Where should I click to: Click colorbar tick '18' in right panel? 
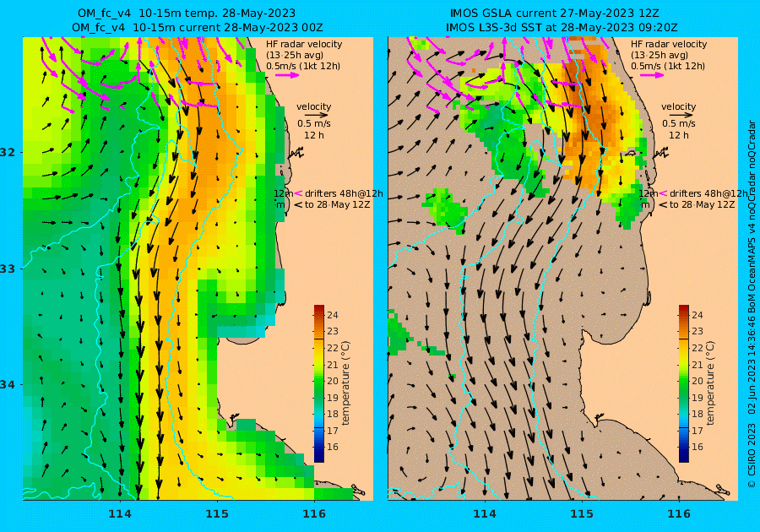(697, 414)
